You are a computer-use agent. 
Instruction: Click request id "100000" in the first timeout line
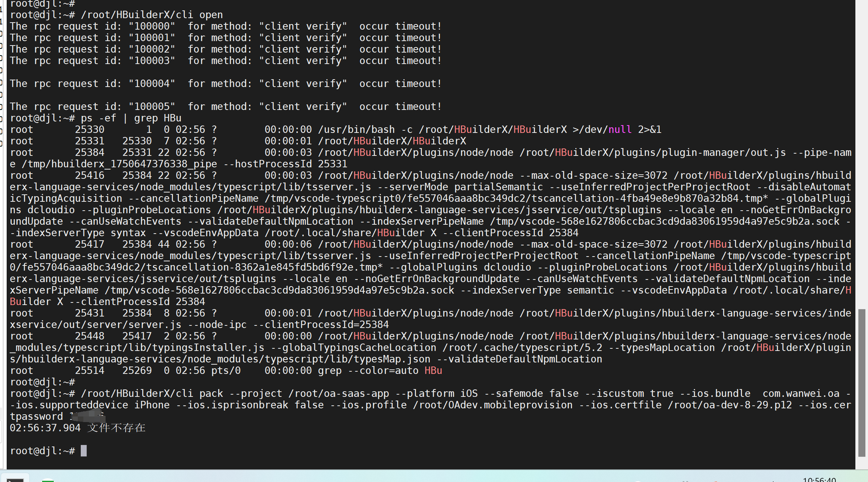coord(152,26)
